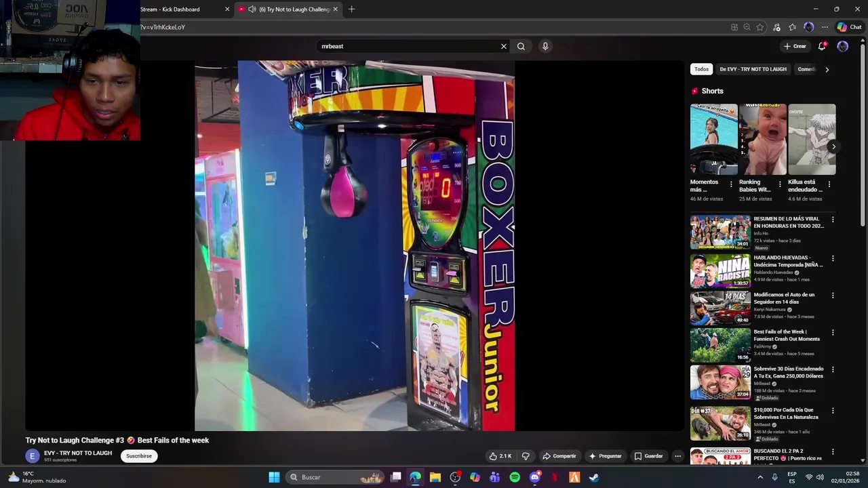Open the Copilot Chat button in Edge
The image size is (868, 488).
pos(849,27)
